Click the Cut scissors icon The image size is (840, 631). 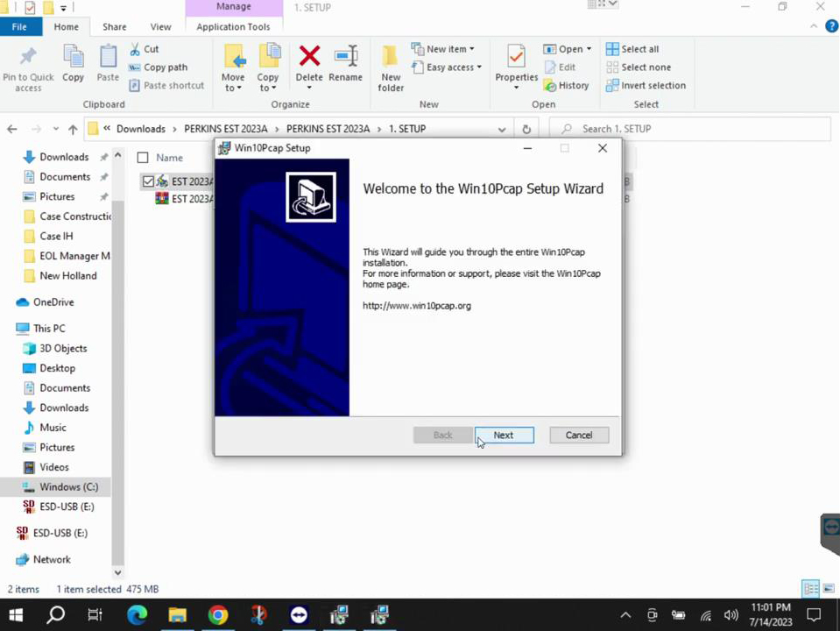[135, 49]
